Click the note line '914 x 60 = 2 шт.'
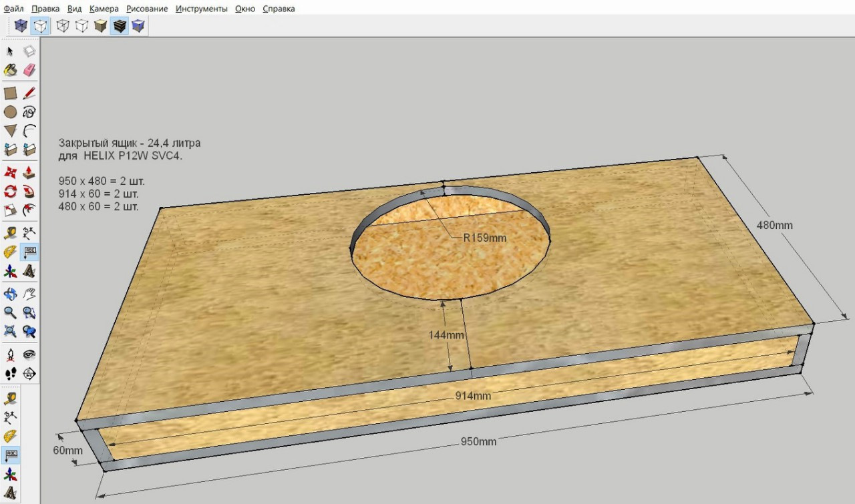The image size is (855, 504). 99,194
